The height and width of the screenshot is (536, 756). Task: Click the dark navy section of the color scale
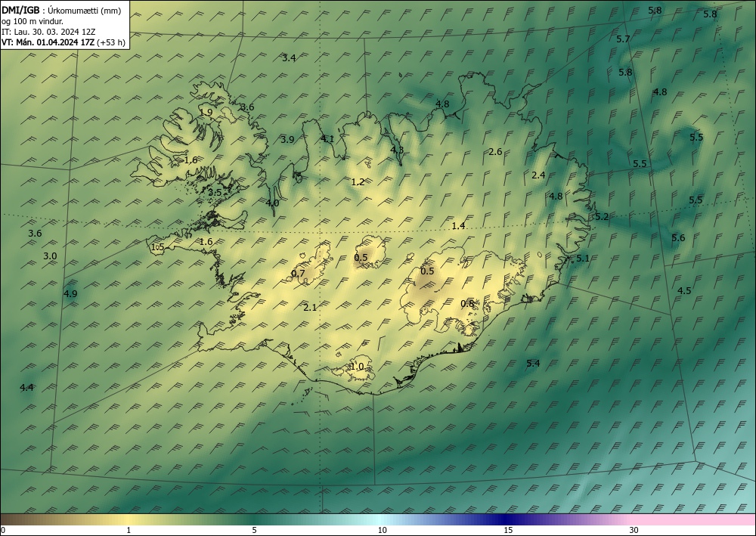tap(507, 519)
